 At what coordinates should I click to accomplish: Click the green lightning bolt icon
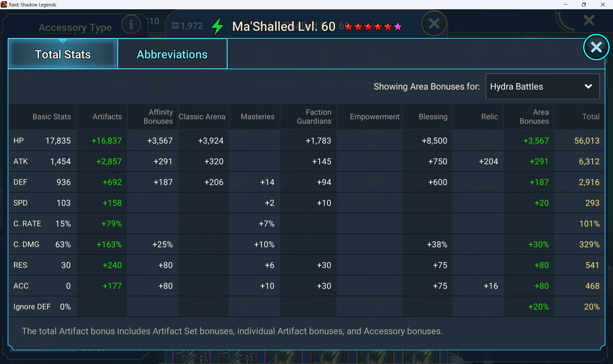218,26
